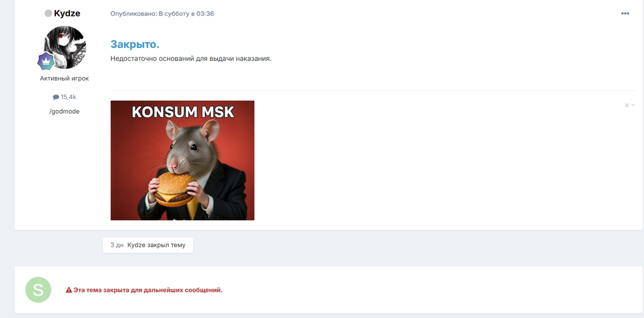
Task: Open the KONSUM MSK rat signature image
Action: click(182, 161)
